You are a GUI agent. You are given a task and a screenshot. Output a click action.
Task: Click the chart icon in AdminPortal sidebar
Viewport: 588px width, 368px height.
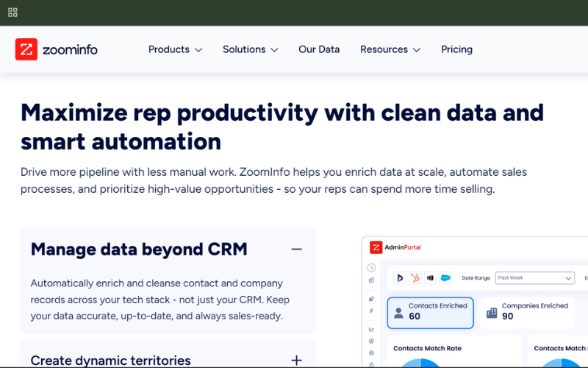pos(371,329)
